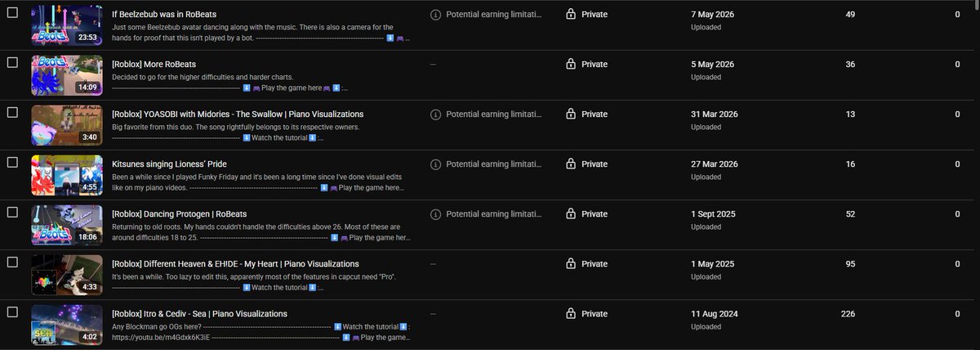Viewport: 980px width, 350px height.
Task: Click the info icon on The Swallow row
Action: click(x=435, y=114)
